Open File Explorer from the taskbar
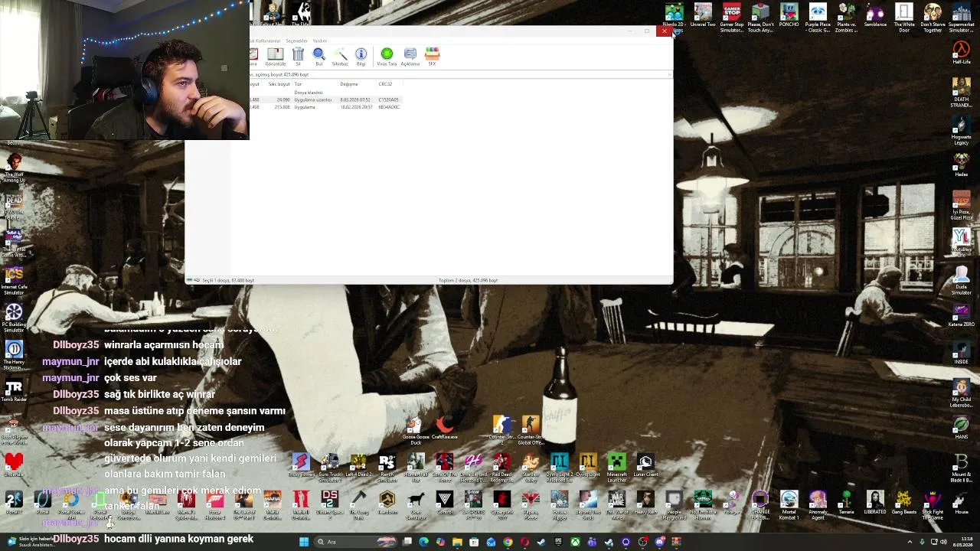 point(457,542)
